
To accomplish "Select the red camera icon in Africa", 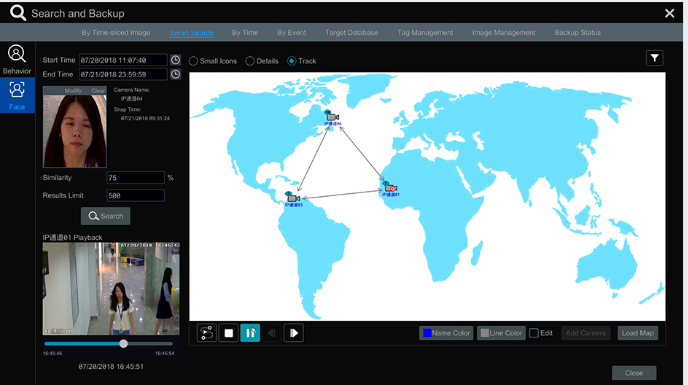I will pos(390,188).
